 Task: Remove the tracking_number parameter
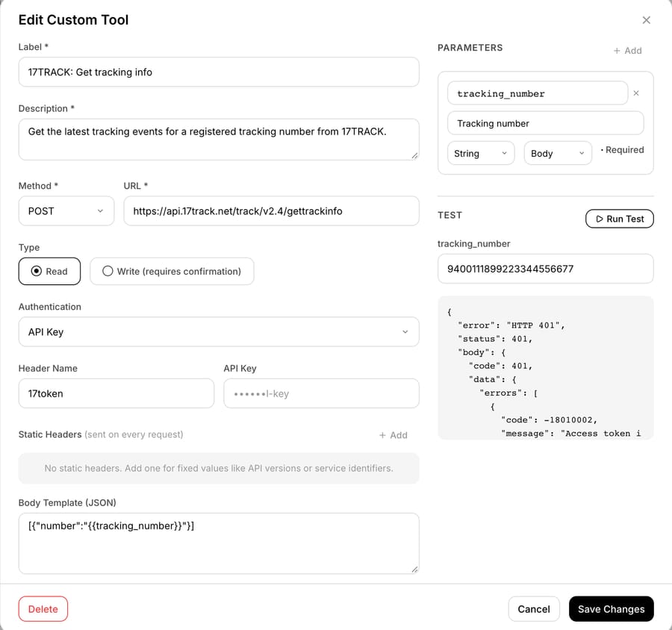point(636,93)
